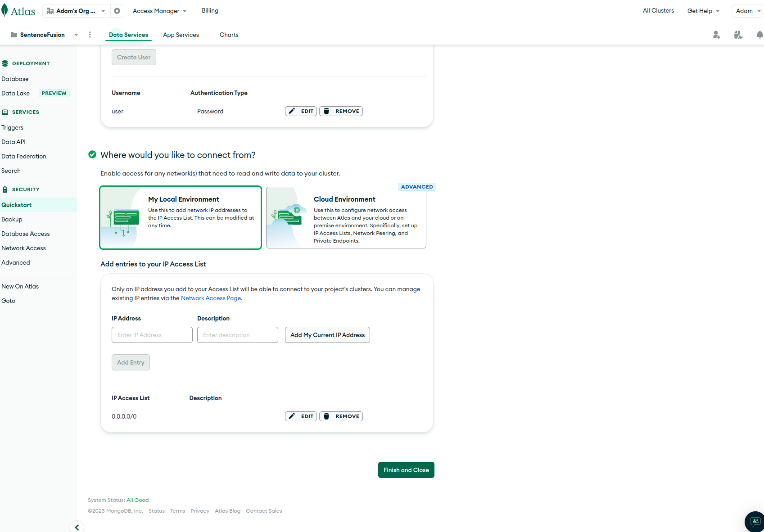764x532 pixels.
Task: Click trash icon in user row REMOVE button
Action: pos(326,111)
